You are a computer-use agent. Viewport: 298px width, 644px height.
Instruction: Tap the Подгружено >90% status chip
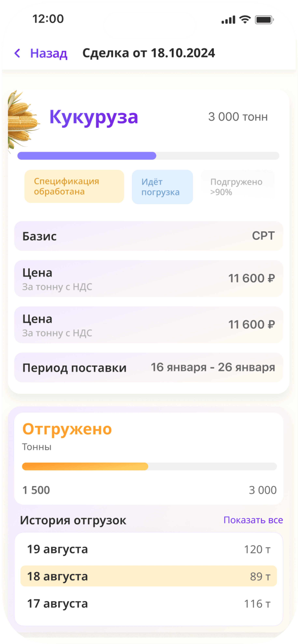coord(237,187)
